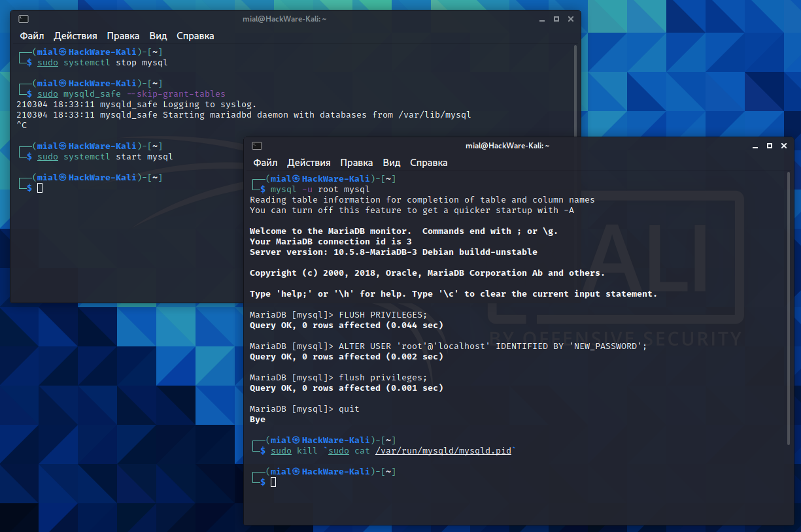Click 'Query OK, 0 rows affected (0.044 sec)'
Viewport: 801px width, 532px height.
[x=347, y=325]
